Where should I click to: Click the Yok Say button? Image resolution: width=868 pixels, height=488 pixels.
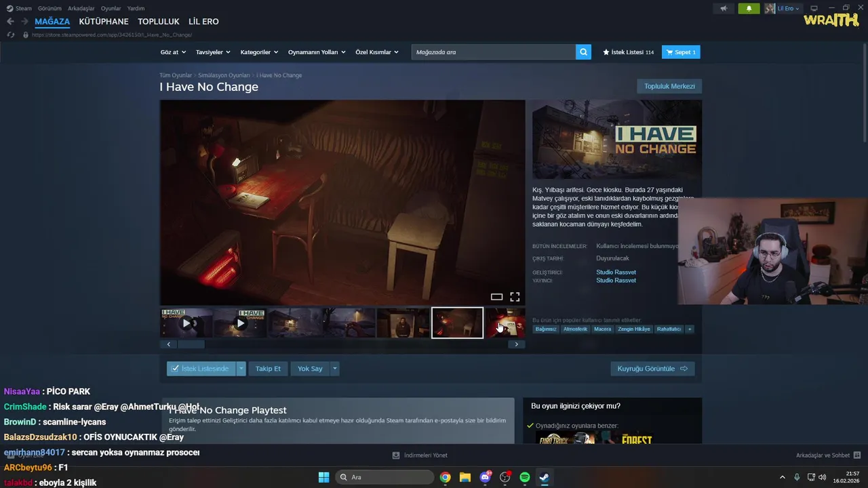tap(310, 369)
